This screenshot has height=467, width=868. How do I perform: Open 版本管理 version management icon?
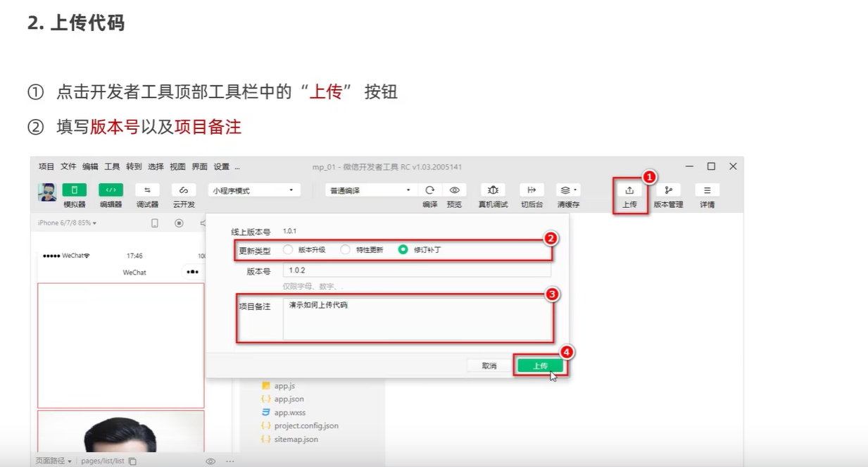click(x=668, y=190)
